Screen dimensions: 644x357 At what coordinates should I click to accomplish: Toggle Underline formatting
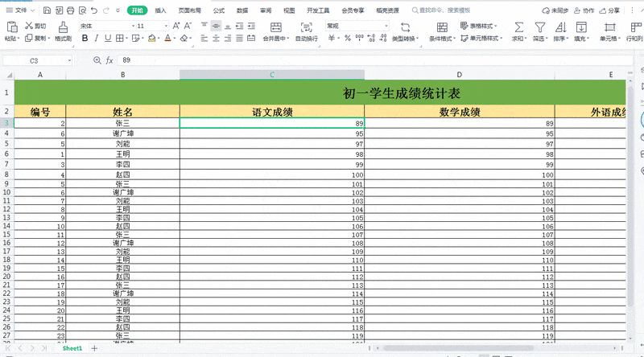[108, 38]
